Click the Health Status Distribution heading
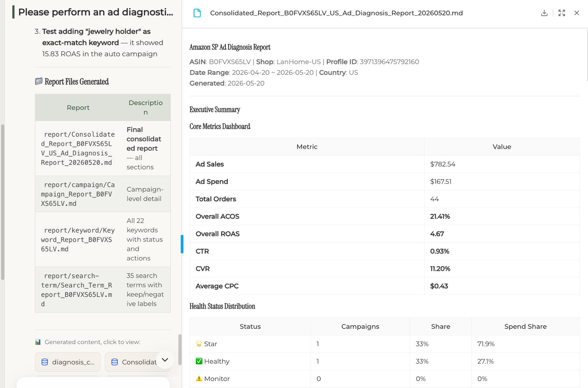 coord(222,306)
